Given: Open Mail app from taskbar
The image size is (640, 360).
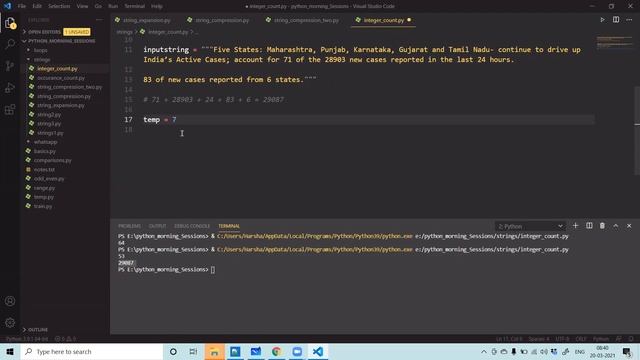Looking at the screenshot, I should 256,351.
